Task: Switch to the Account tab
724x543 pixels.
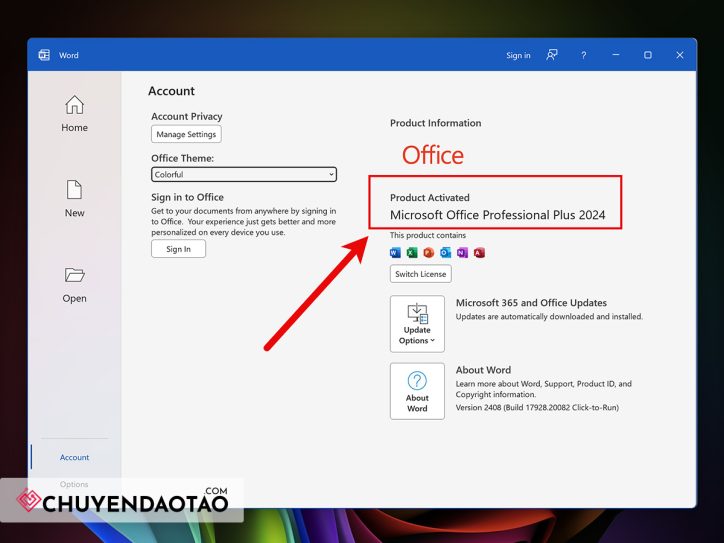Action: (74, 457)
